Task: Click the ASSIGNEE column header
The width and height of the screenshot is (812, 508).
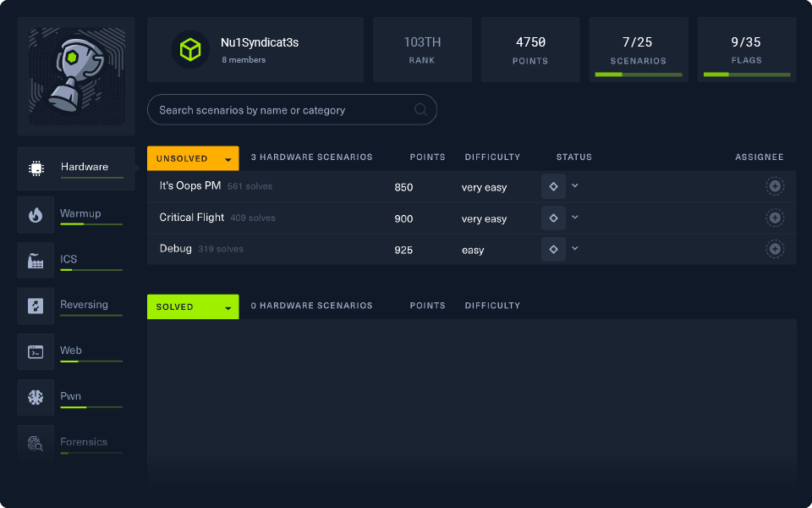Action: coord(760,157)
